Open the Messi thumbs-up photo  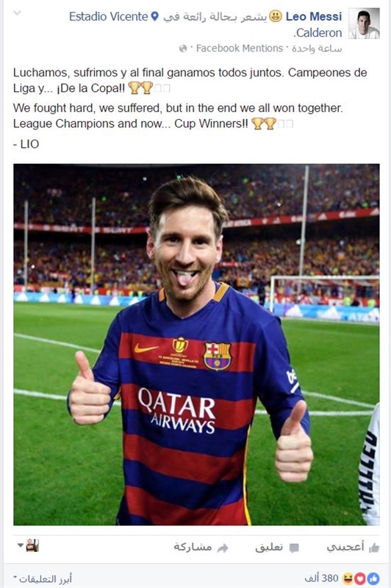196,344
